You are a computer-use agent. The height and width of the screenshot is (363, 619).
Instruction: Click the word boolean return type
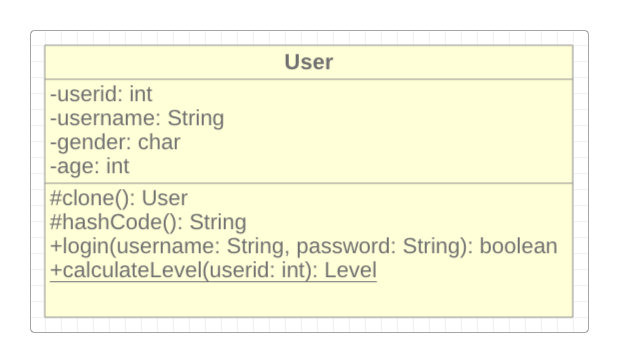pos(518,246)
